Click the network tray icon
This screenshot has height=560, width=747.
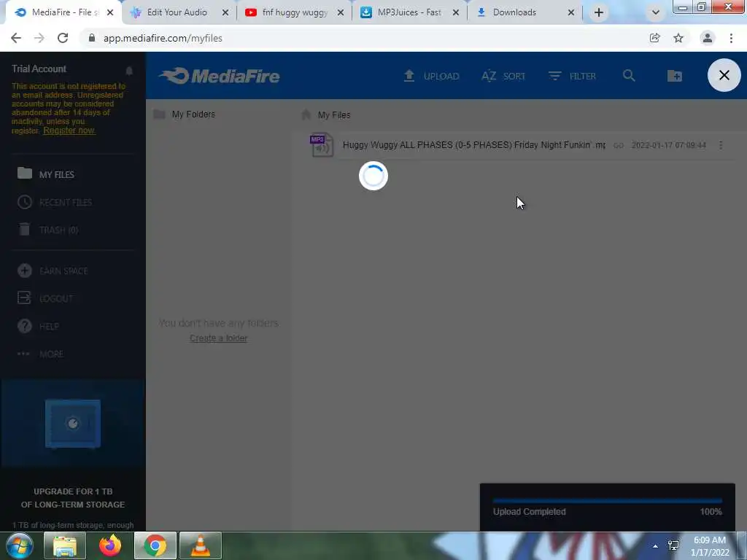coord(673,545)
